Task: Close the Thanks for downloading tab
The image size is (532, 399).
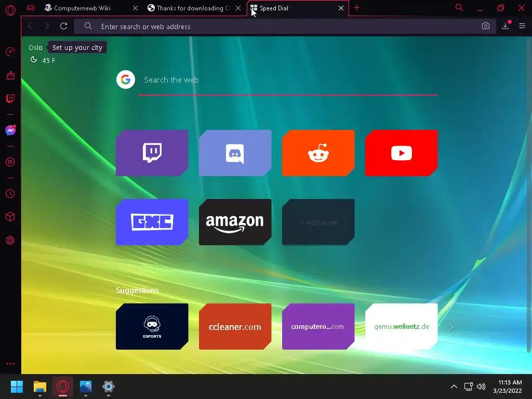Action: 238,8
